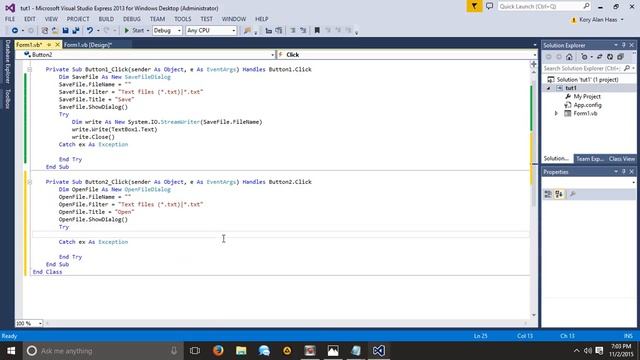Click the Open File toolbar icon
This screenshot has width=640, height=360.
(x=55, y=31)
